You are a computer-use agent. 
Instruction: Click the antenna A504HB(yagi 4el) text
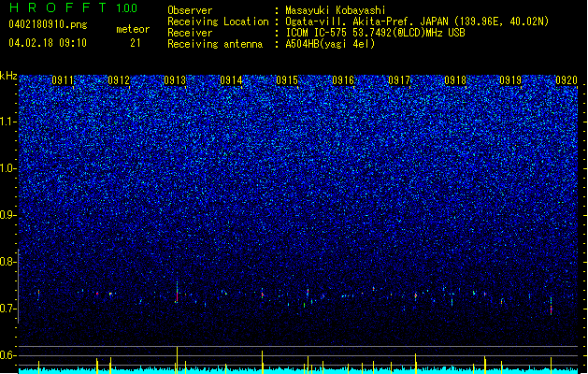click(330, 44)
